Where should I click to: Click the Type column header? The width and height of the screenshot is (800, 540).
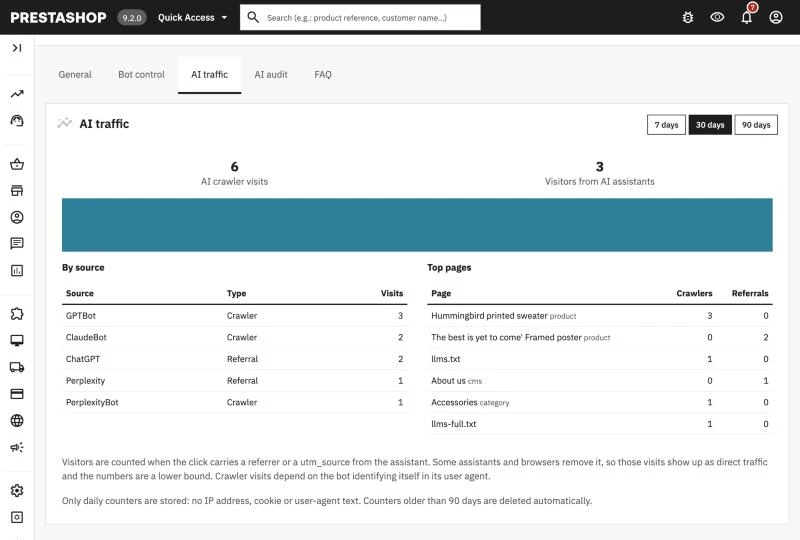pyautogui.click(x=236, y=293)
